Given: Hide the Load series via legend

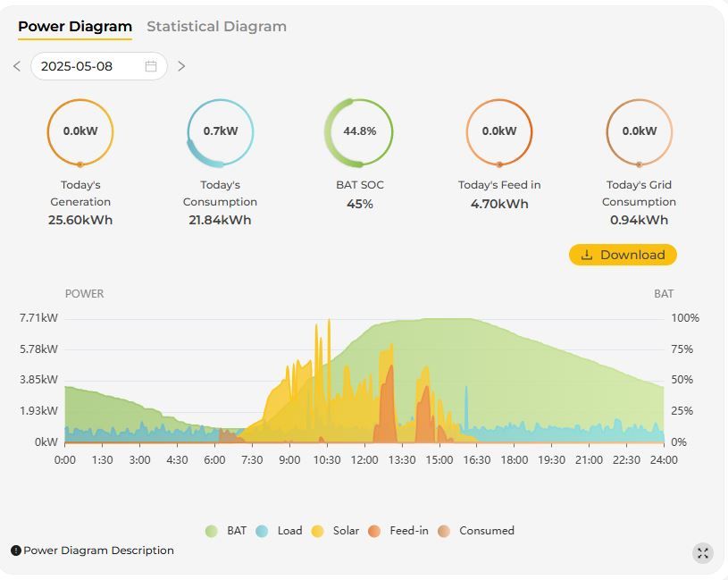Looking at the screenshot, I should 279,531.
